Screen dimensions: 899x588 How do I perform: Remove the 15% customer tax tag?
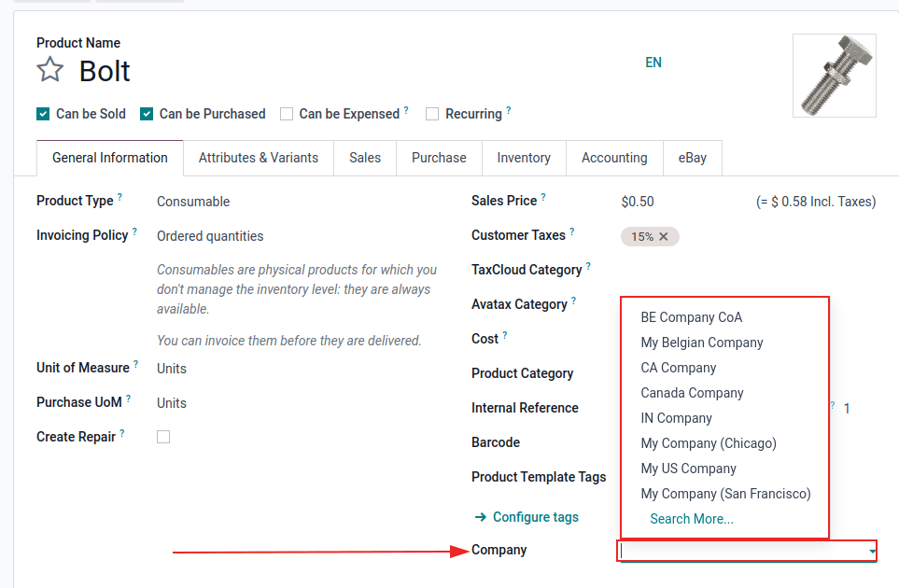click(x=664, y=237)
